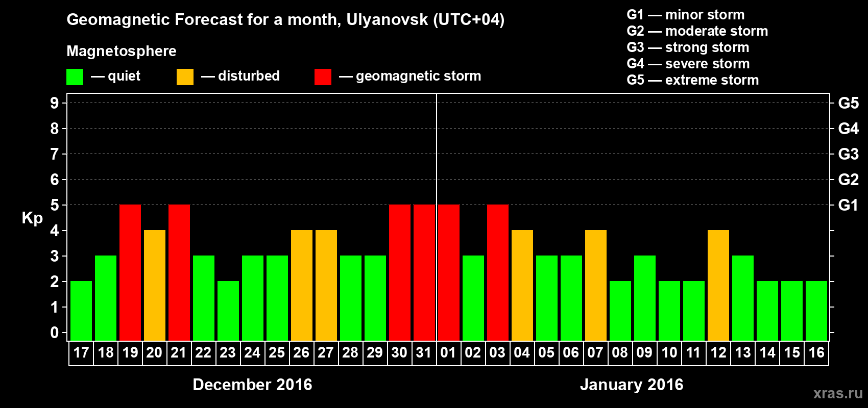The height and width of the screenshot is (408, 868).
Task: Click the green bar for January 02
Action: tap(473, 298)
